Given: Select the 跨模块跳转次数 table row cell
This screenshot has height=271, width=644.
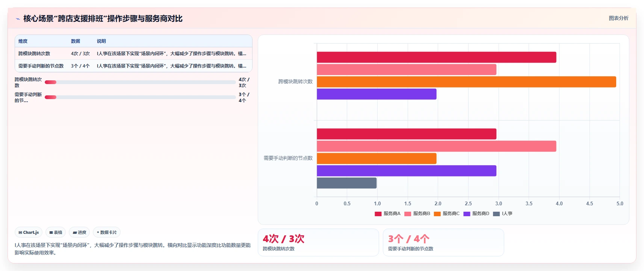Looking at the screenshot, I should (34, 54).
